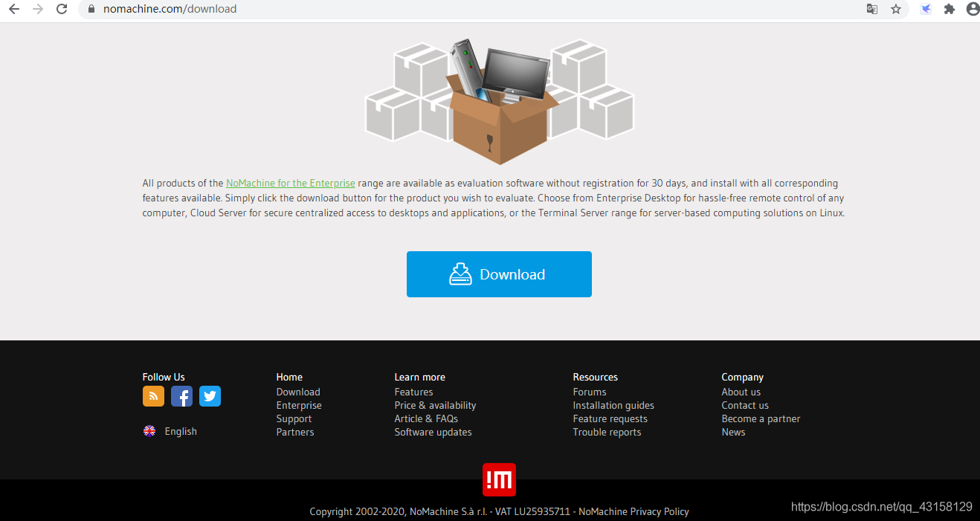Click the Resources heading

tap(595, 377)
